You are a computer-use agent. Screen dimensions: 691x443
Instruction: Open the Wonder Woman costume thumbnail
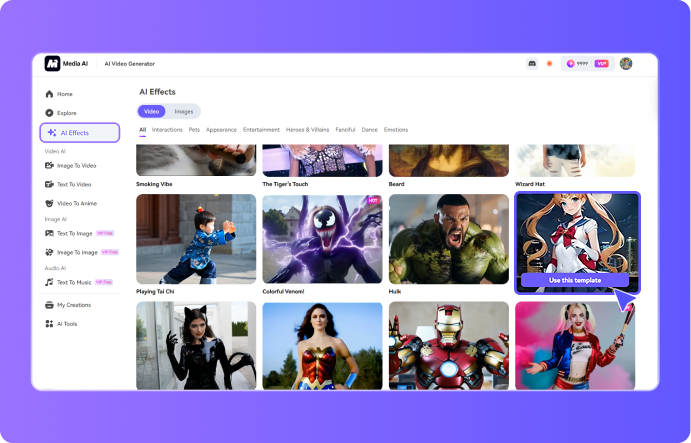[323, 346]
